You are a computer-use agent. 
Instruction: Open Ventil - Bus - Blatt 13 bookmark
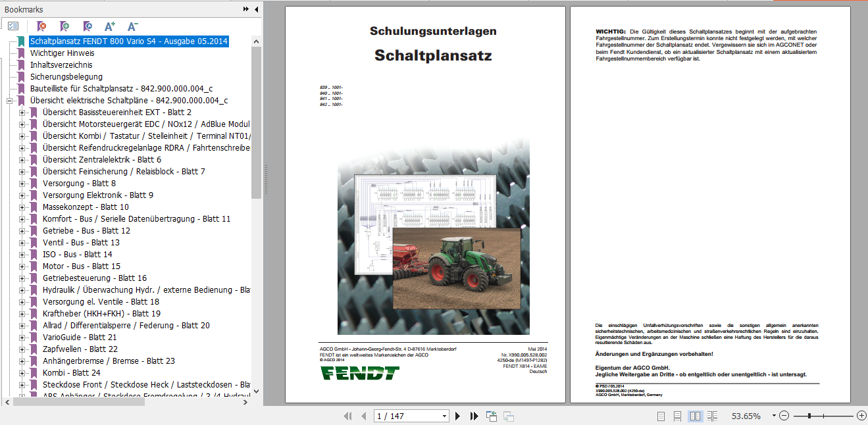tap(81, 243)
